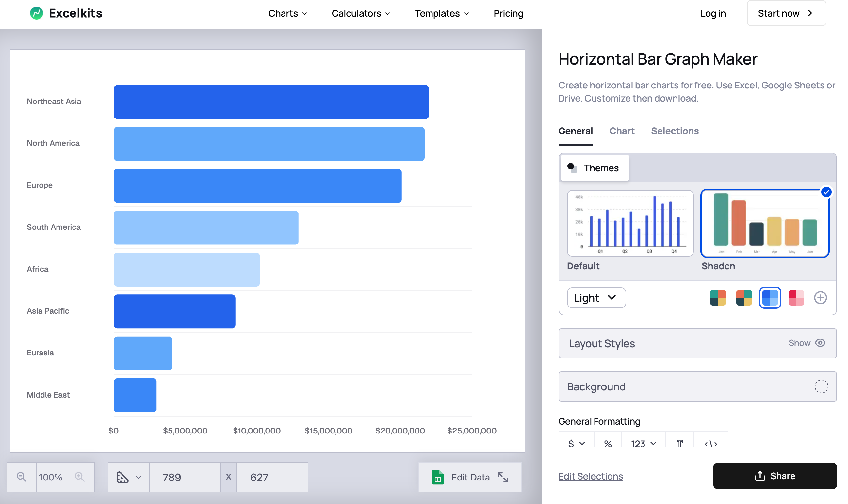Expand the Background section

point(697,386)
